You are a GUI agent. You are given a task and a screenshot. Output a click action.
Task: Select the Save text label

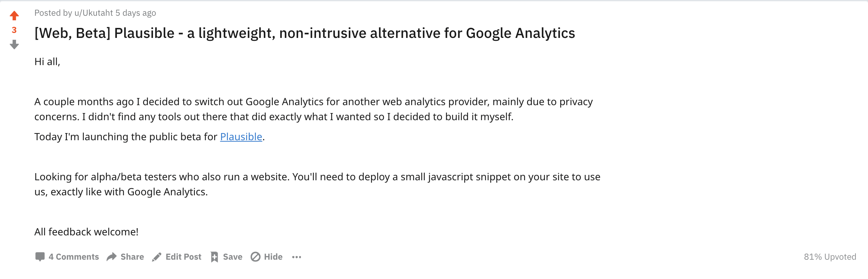coord(232,257)
